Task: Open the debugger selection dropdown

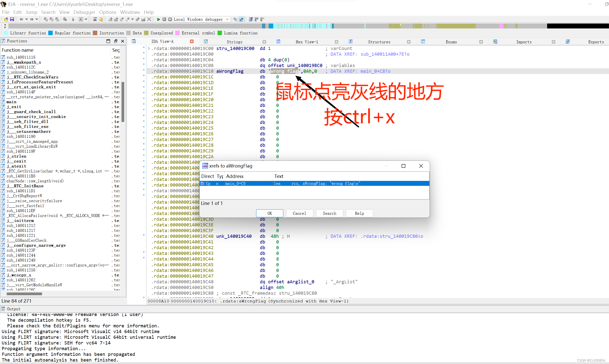Action: pyautogui.click(x=227, y=19)
